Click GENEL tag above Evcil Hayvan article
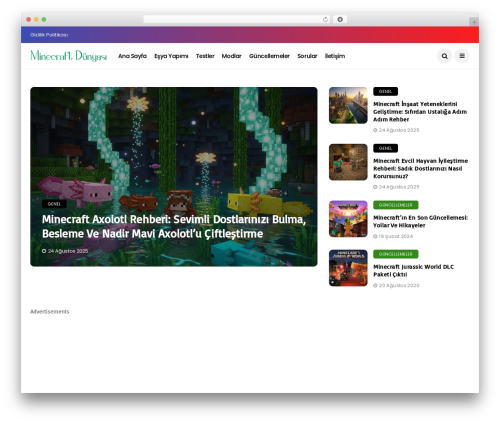Image resolution: width=500 pixels, height=423 pixels. pos(385,148)
